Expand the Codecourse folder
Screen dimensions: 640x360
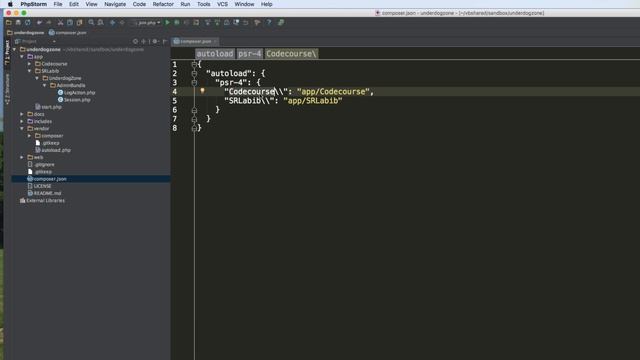coord(29,64)
